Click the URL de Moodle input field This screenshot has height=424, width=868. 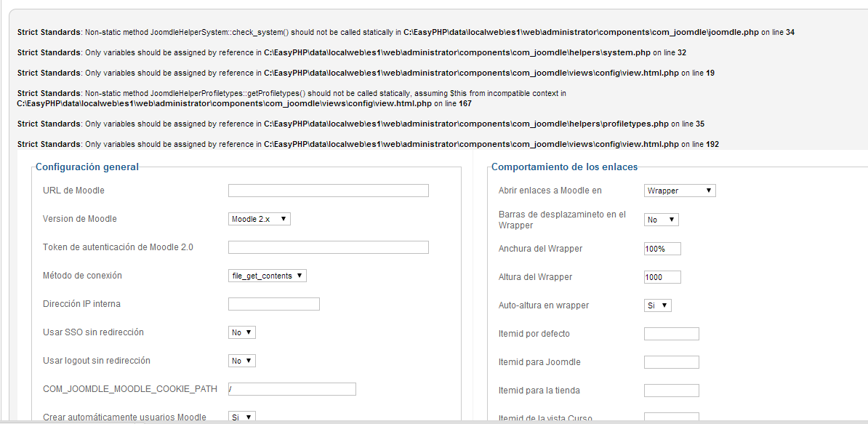328,191
